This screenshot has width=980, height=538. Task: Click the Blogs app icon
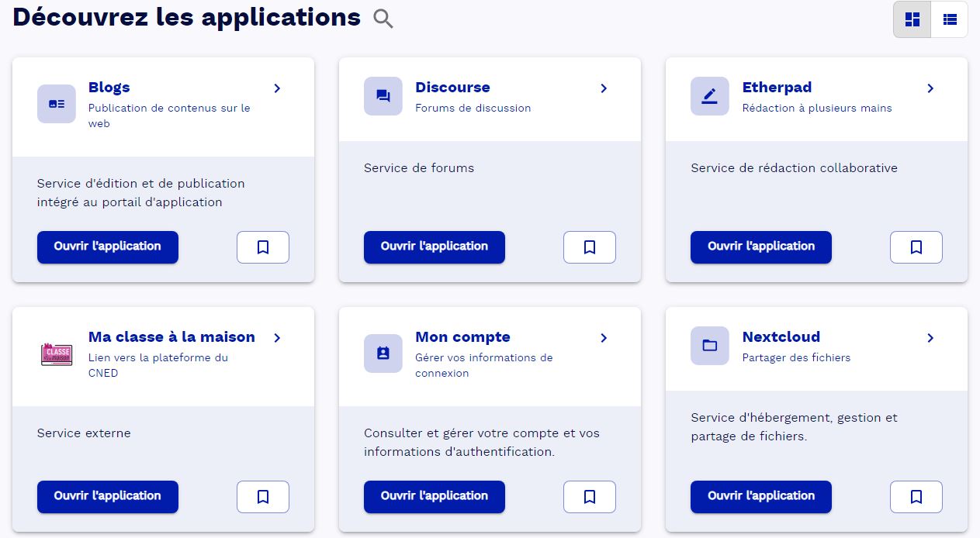tap(57, 104)
